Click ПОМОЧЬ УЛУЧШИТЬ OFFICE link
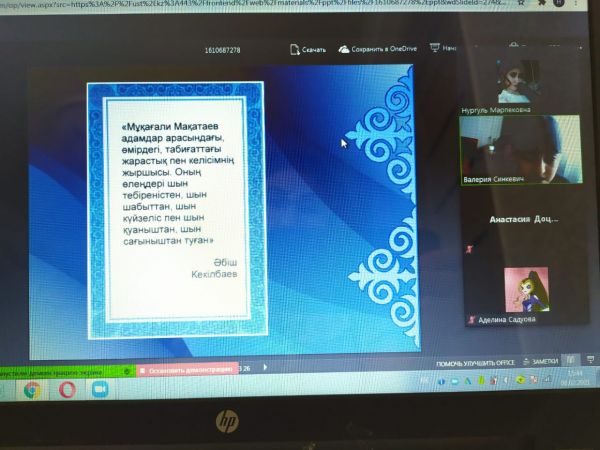This screenshot has height=450, width=600. point(475,362)
